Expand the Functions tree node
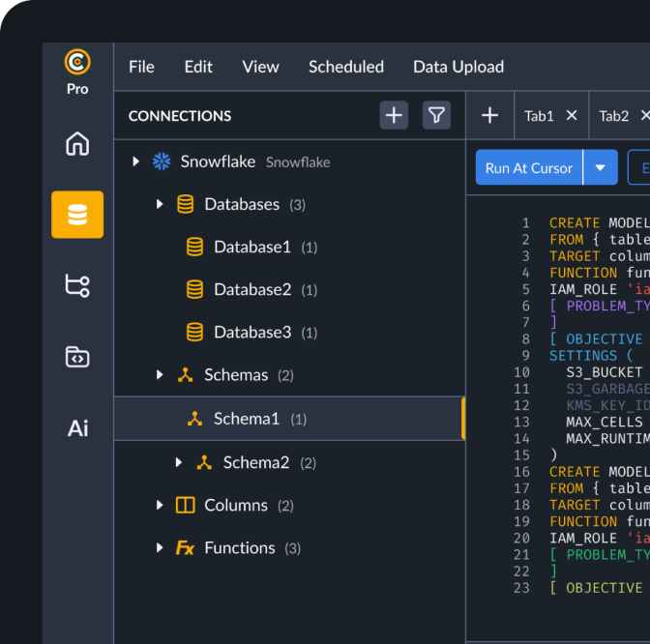 coord(160,547)
